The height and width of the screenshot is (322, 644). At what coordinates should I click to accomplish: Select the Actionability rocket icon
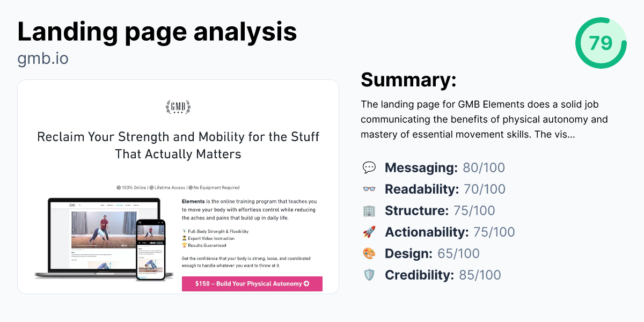369,232
